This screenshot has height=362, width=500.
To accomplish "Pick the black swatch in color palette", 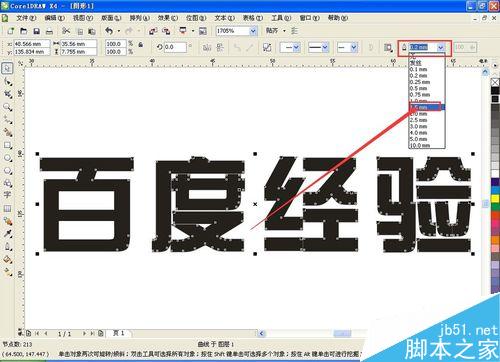I will pyautogui.click(x=495, y=91).
